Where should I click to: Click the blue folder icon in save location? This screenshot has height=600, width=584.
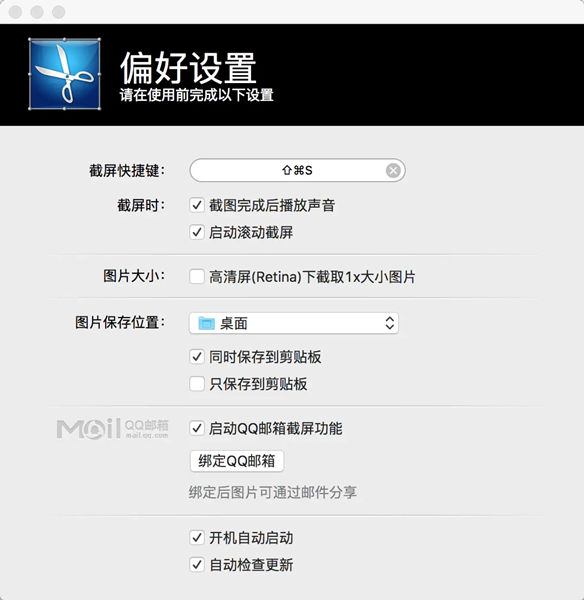[207, 323]
